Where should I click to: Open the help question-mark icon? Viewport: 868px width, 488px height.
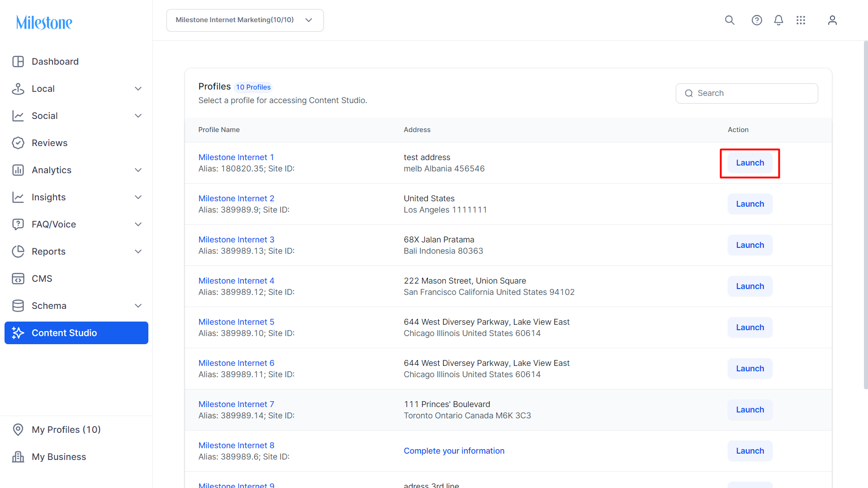pyautogui.click(x=757, y=20)
